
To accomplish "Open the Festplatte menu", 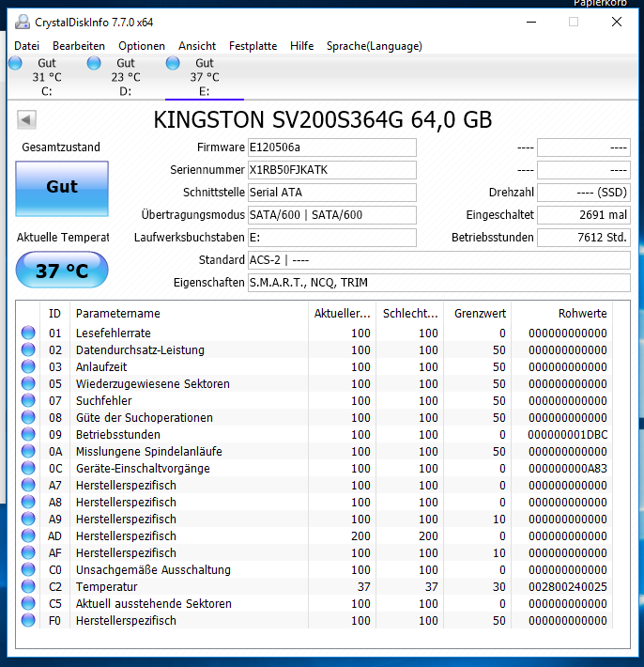I will point(253,46).
